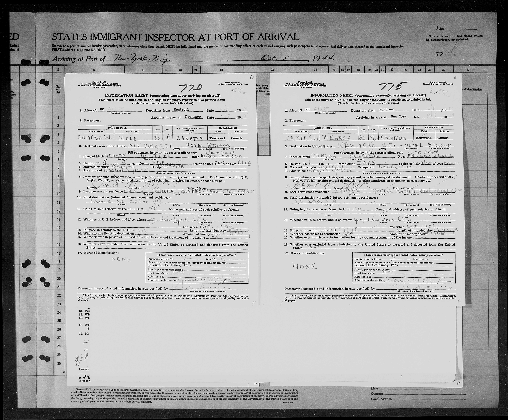Click column number '37' in manifest header

pos(468,70)
